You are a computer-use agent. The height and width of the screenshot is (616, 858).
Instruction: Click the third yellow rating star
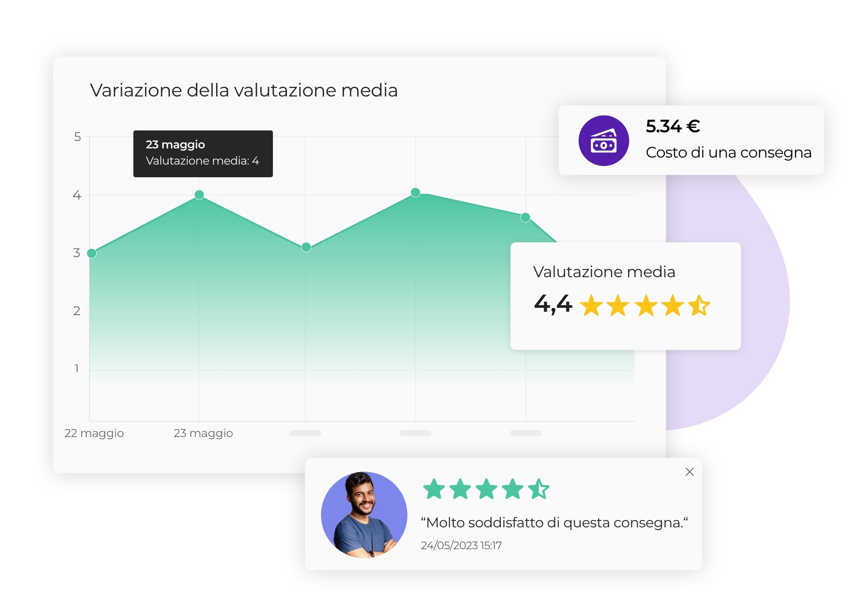[646, 305]
